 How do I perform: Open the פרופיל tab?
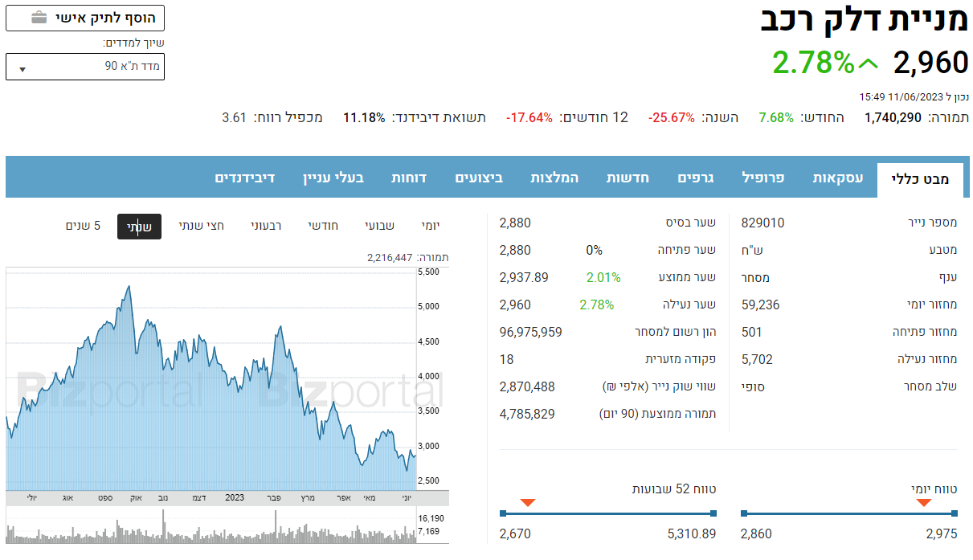tap(762, 178)
